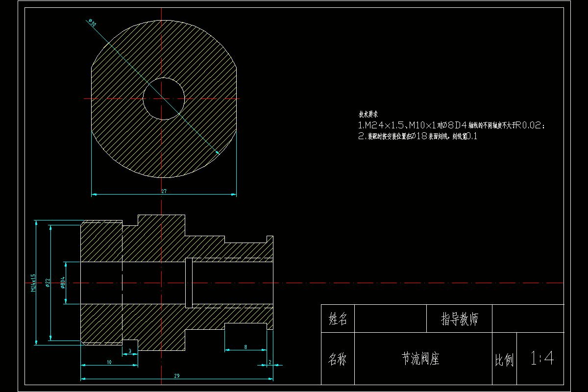Click the 8 length dimension text
Image resolution: width=588 pixels, height=392 pixels.
[x=245, y=347]
